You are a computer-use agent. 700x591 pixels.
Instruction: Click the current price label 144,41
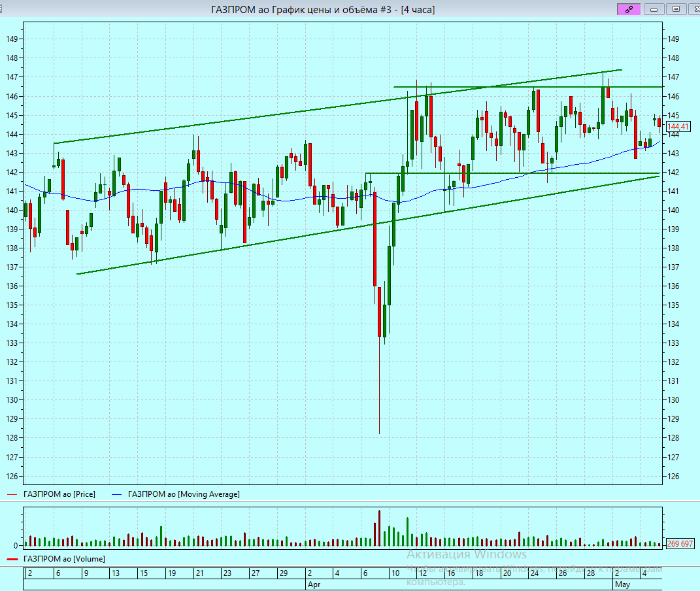678,127
